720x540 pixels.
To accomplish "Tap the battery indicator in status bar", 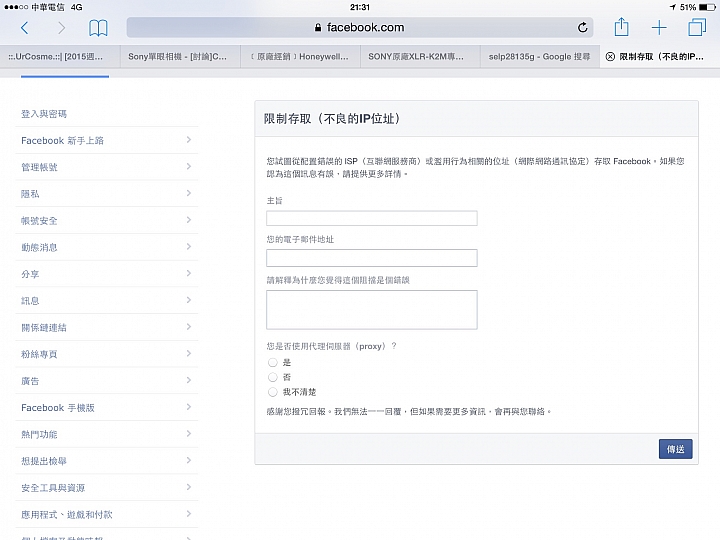I will pos(707,7).
